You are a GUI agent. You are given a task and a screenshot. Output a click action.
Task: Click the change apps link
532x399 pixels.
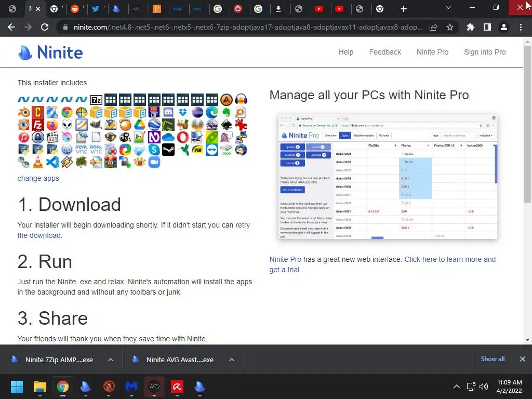click(x=38, y=178)
